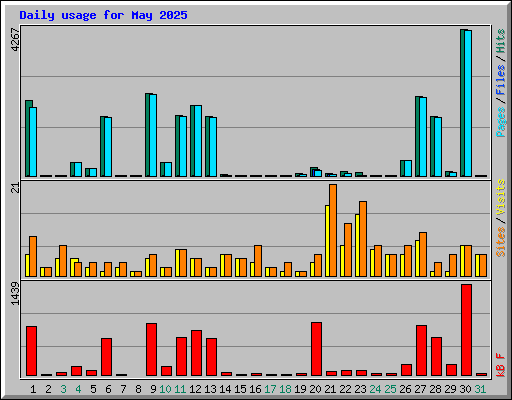This screenshot has width=512, height=400.
Task: Click the cyan bar for day 6
Action: (x=108, y=147)
